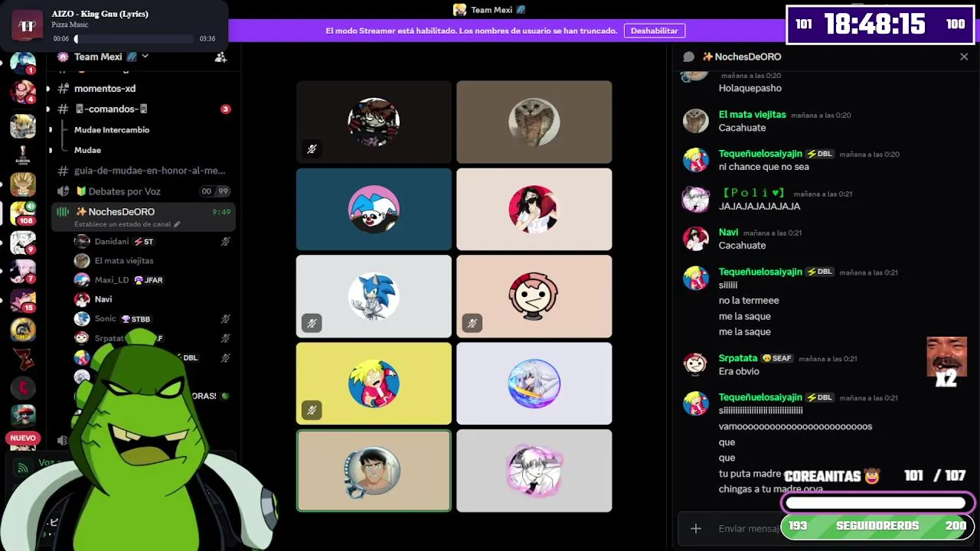This screenshot has height=551, width=980.
Task: Click the 'ni chance que no sea' message
Action: pos(764,167)
